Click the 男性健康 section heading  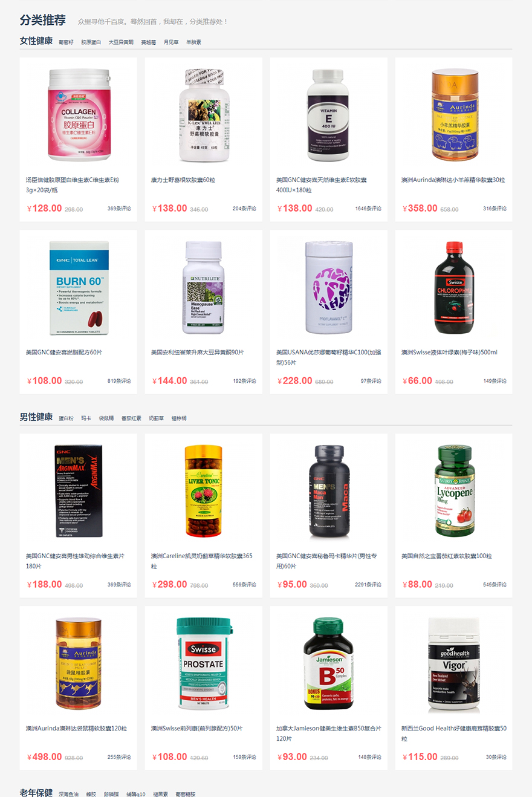36,417
